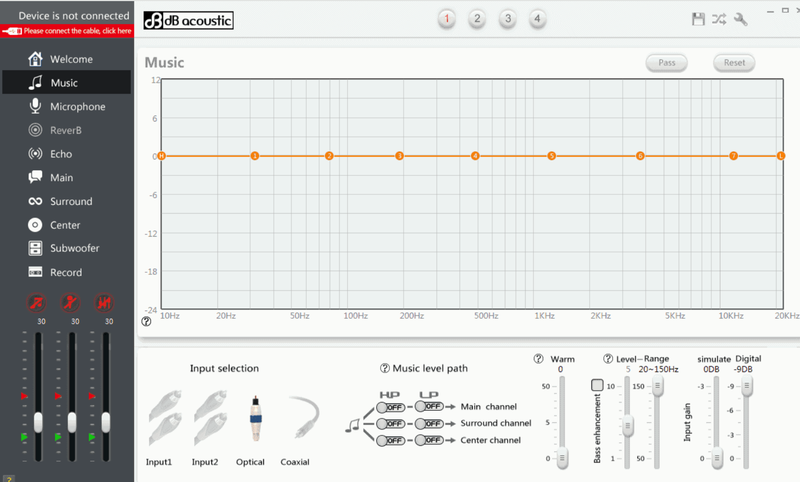
Task: Open the Center channel page
Action: point(66,225)
